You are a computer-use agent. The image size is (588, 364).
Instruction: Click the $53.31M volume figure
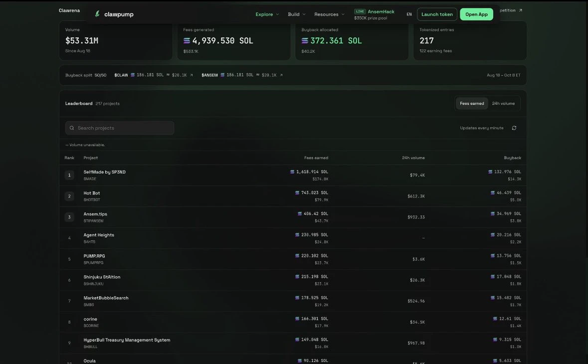pyautogui.click(x=82, y=40)
